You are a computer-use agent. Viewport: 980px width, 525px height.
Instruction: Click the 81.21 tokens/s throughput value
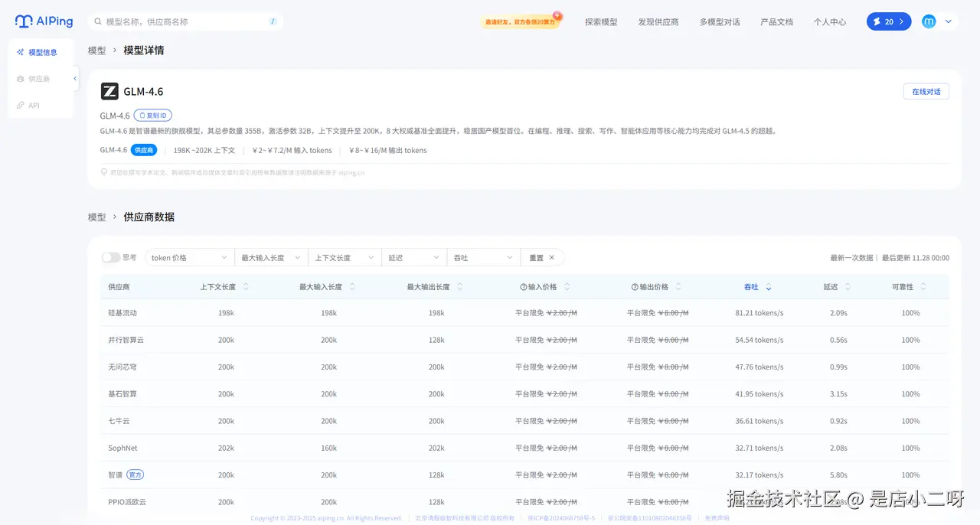click(759, 313)
